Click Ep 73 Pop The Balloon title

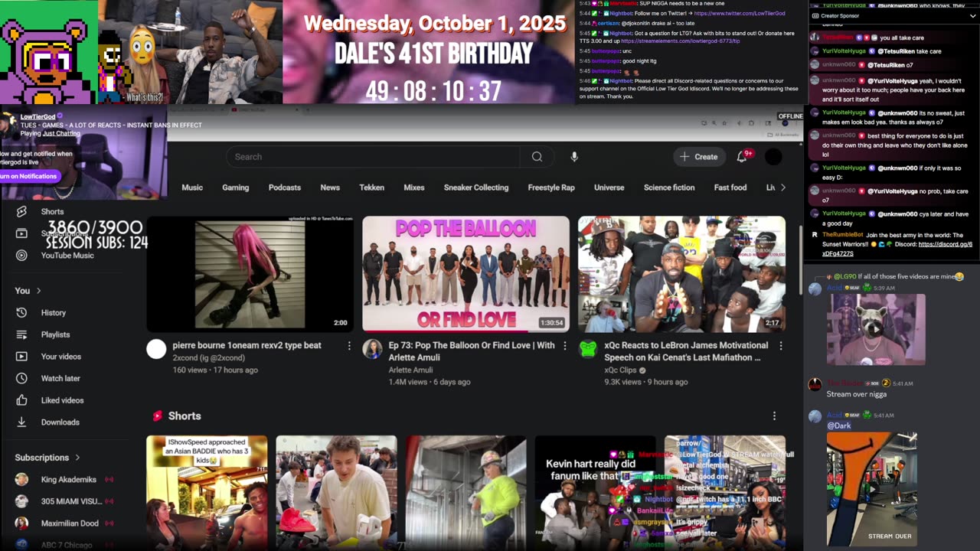click(472, 351)
